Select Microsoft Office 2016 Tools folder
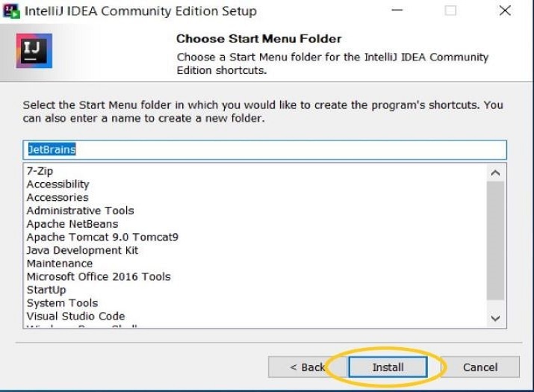The width and height of the screenshot is (534, 392). [x=99, y=276]
